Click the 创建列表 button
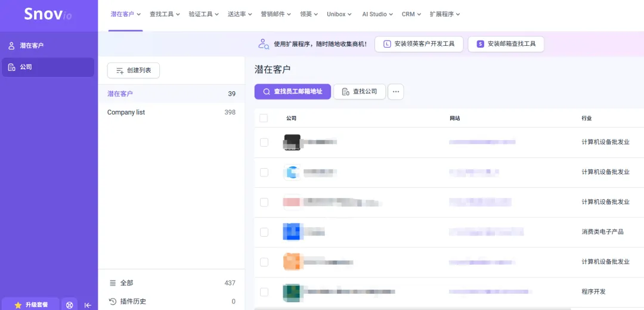Viewport: 644px width, 310px height. click(x=134, y=70)
